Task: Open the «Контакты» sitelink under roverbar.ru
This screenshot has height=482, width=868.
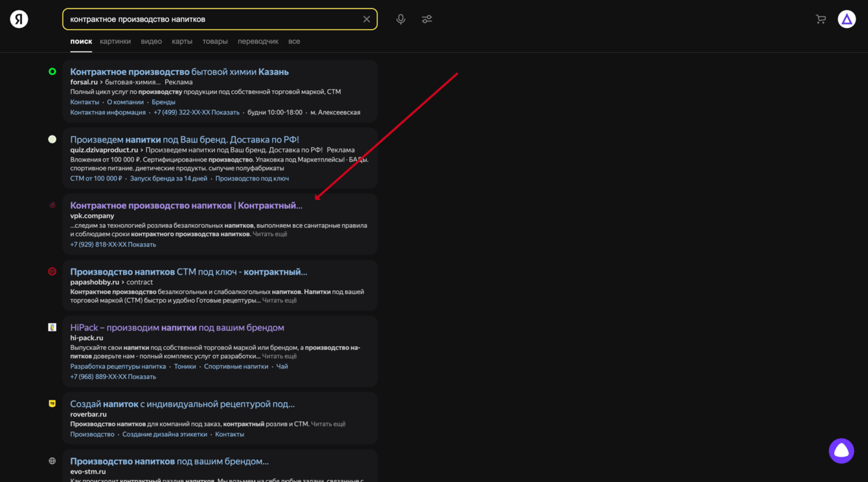Action: click(x=230, y=435)
